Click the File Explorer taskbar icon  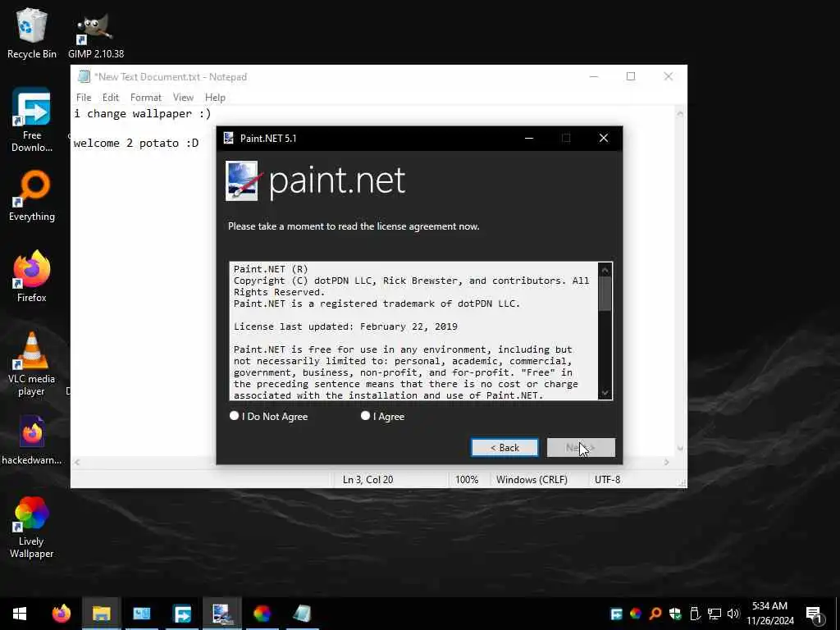101,614
